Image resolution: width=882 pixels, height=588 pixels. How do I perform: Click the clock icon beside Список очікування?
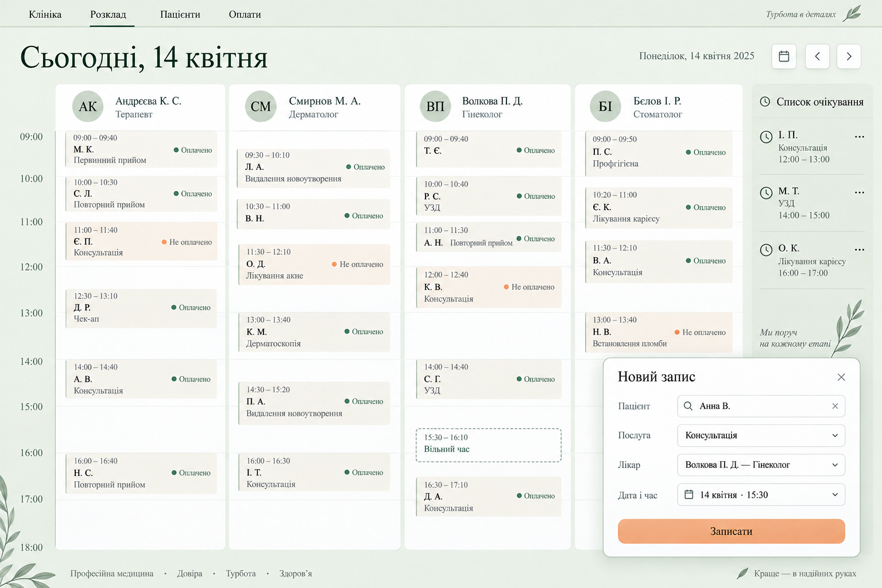pyautogui.click(x=765, y=102)
